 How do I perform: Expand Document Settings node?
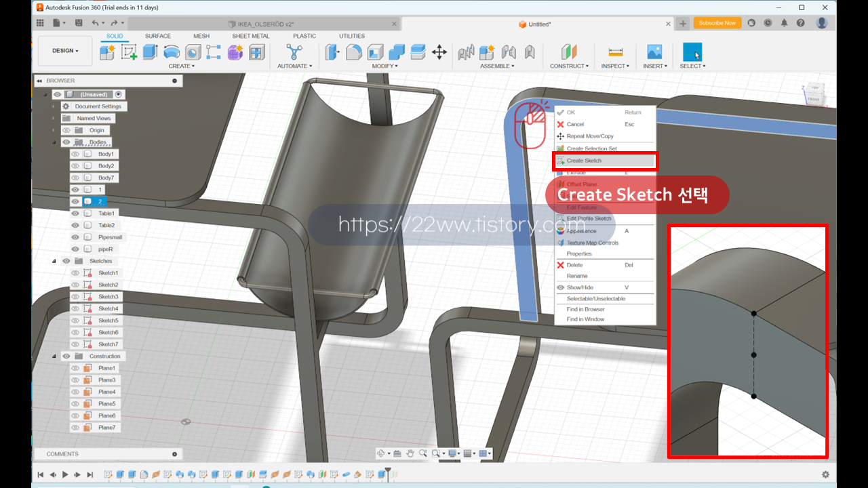tap(54, 106)
